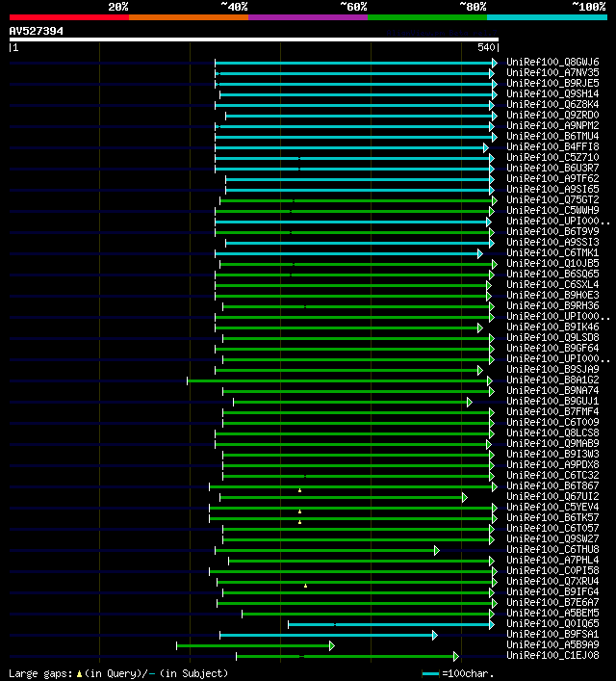Click the UniRef100_A9PDX8 label
The image size is (616, 681).
(x=552, y=464)
